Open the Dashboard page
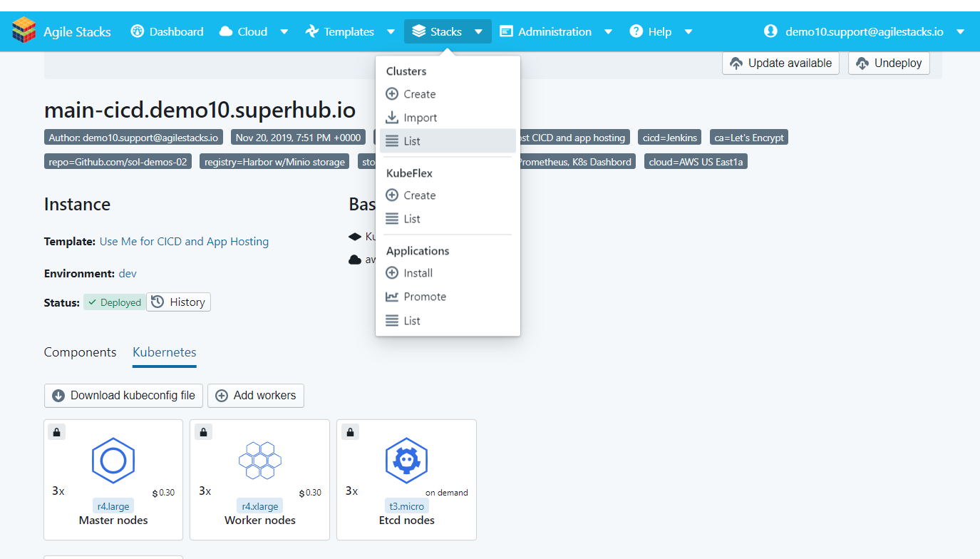This screenshot has height=559, width=980. pos(167,31)
